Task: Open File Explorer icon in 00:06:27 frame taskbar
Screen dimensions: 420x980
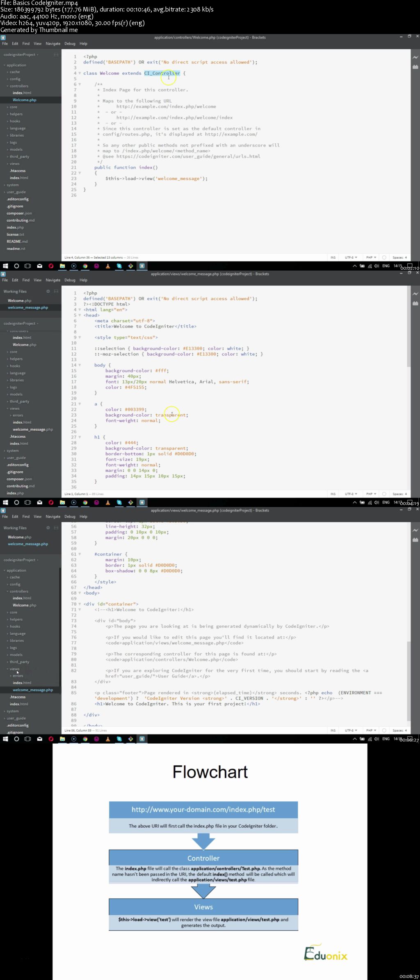Action: 62,739
